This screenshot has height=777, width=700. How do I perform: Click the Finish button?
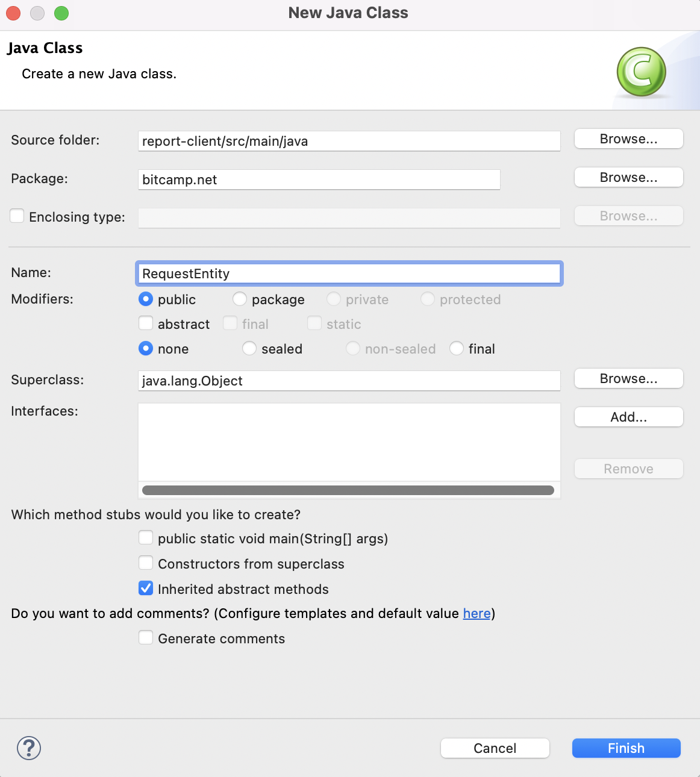(627, 748)
